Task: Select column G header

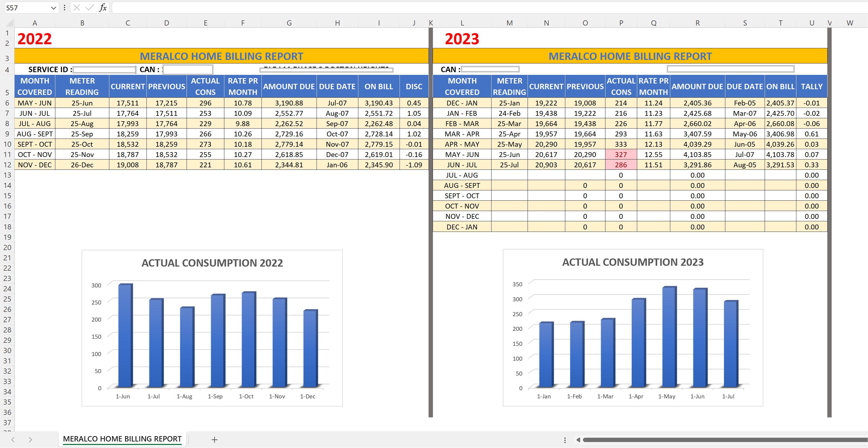Action: (289, 23)
